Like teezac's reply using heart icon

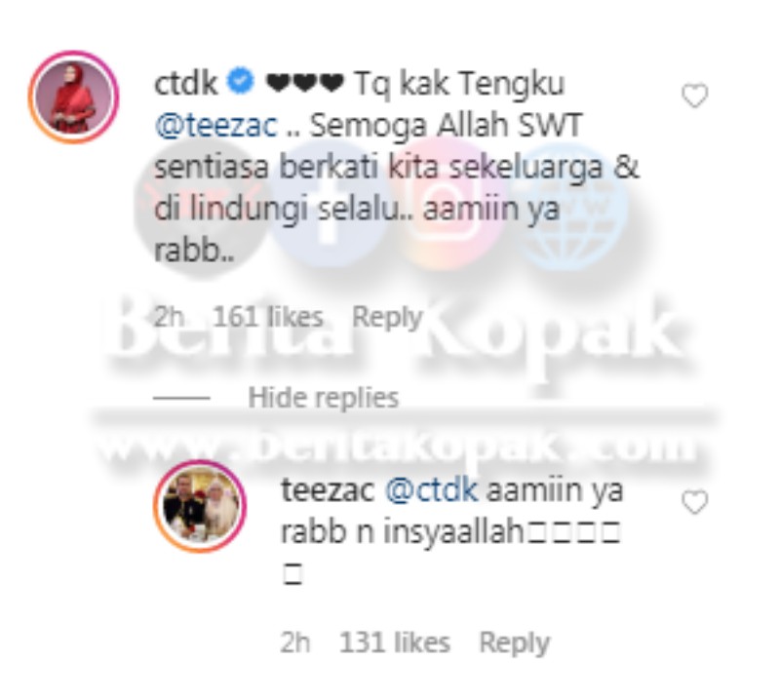[694, 502]
